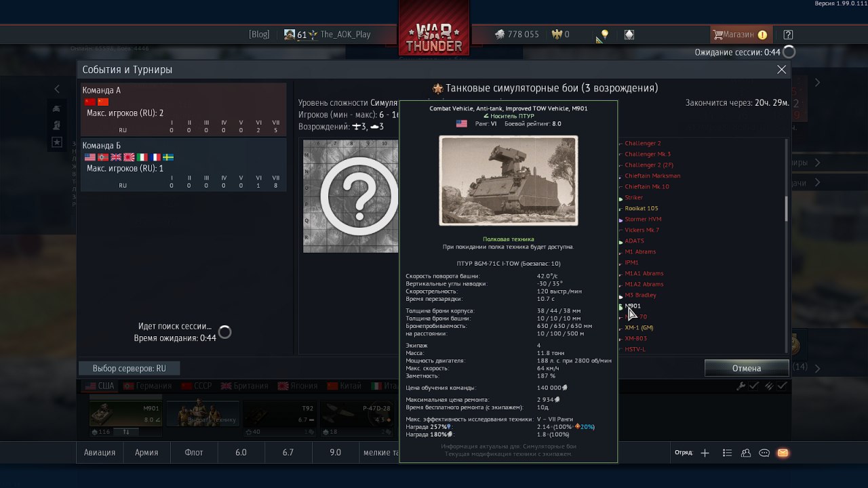Switch to Британия nation tab
Screen dimensions: 868x488
[x=245, y=386]
